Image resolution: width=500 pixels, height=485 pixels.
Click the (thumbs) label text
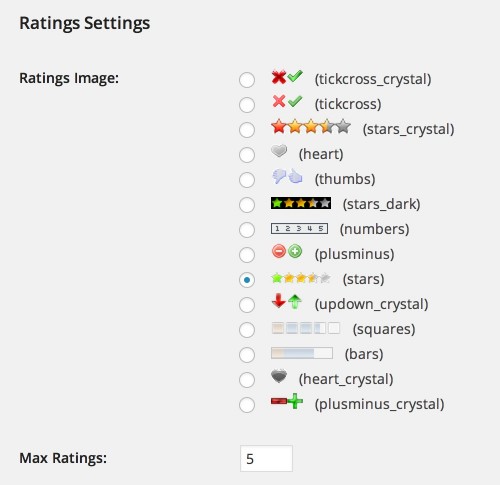click(345, 179)
